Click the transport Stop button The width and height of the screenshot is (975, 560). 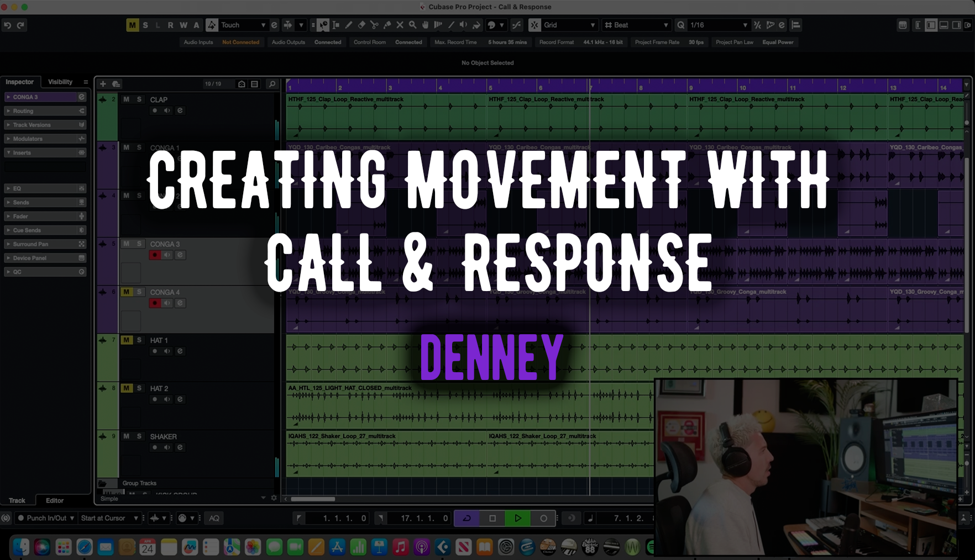pyautogui.click(x=492, y=518)
